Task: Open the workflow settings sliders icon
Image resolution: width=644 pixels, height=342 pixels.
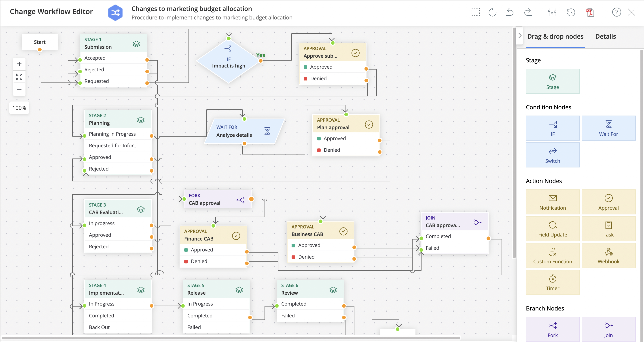Action: (552, 12)
